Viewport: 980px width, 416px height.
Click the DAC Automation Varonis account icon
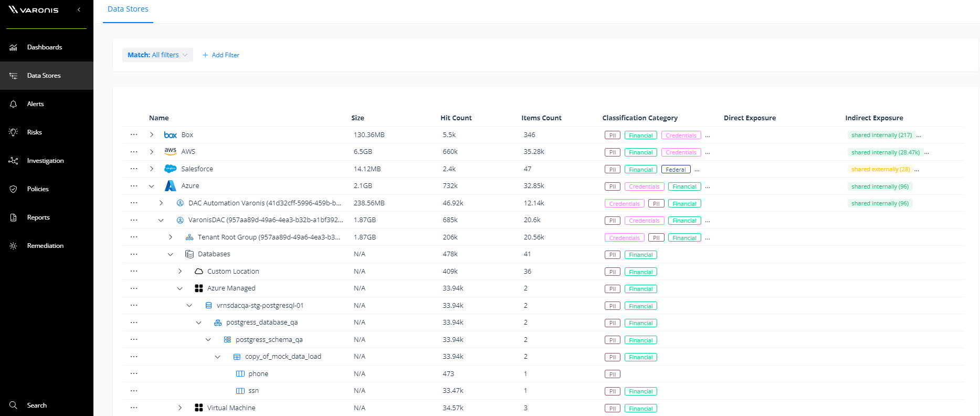tap(180, 203)
